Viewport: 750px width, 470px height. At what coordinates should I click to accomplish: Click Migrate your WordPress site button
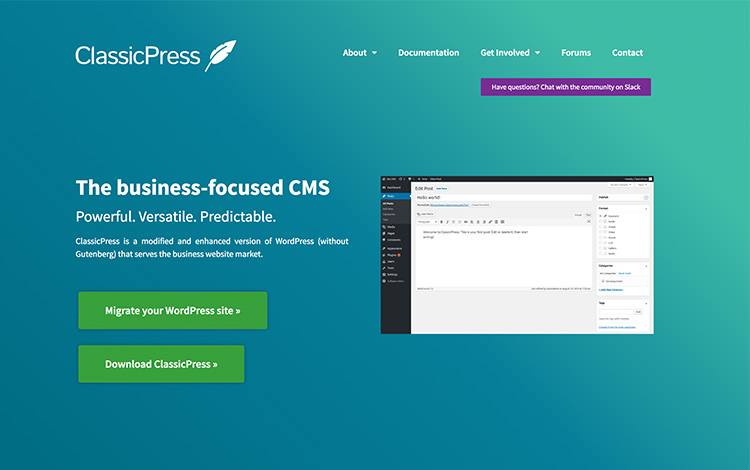pyautogui.click(x=172, y=311)
